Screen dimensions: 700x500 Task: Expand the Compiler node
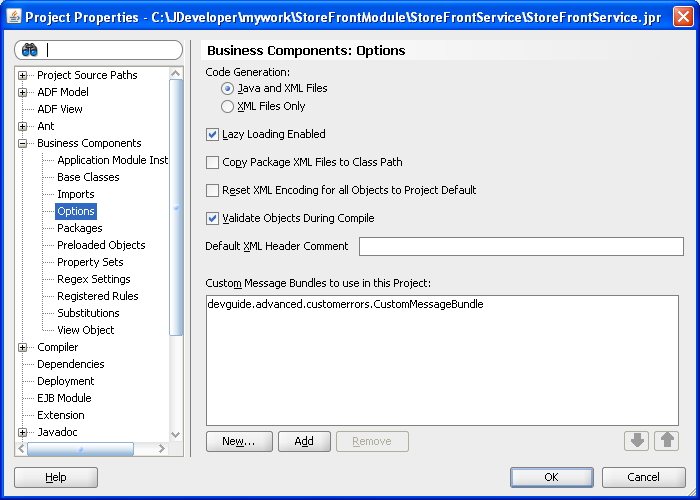click(x=22, y=347)
